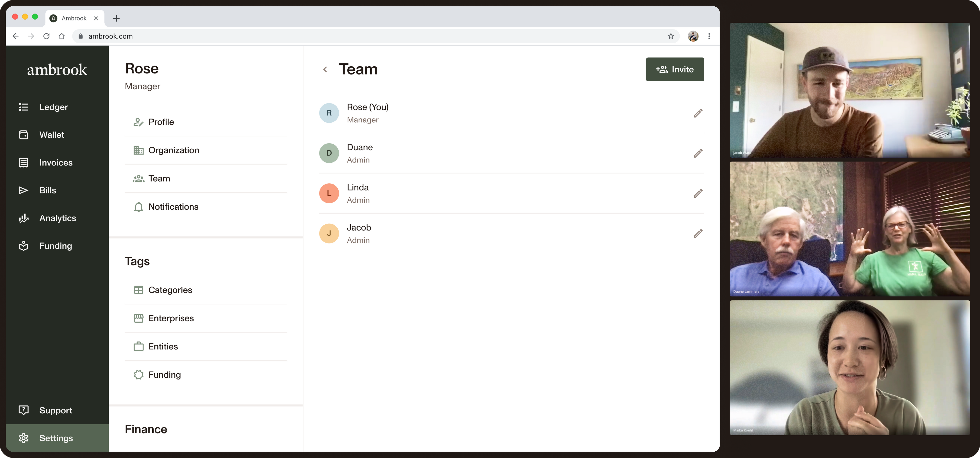The image size is (980, 458).
Task: Select Categories under Tags
Action: click(170, 290)
